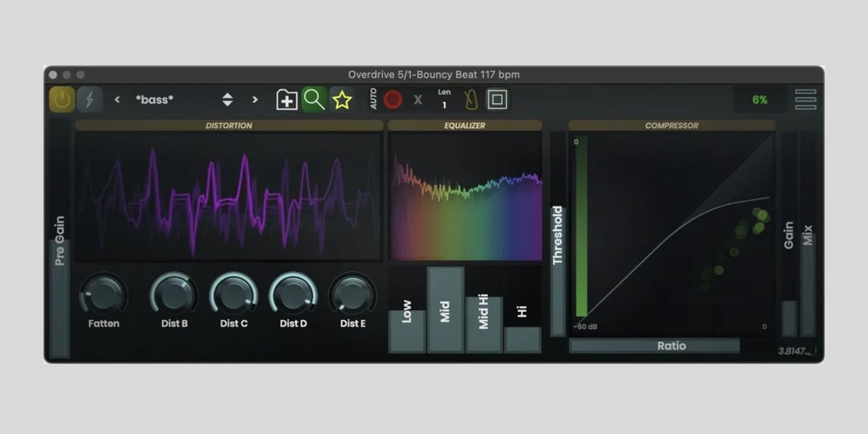
Task: Toggle the AUTO label
Action: (x=373, y=99)
